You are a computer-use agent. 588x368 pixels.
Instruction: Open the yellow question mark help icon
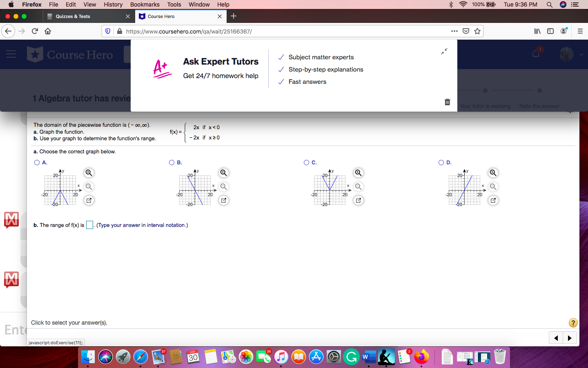click(573, 323)
